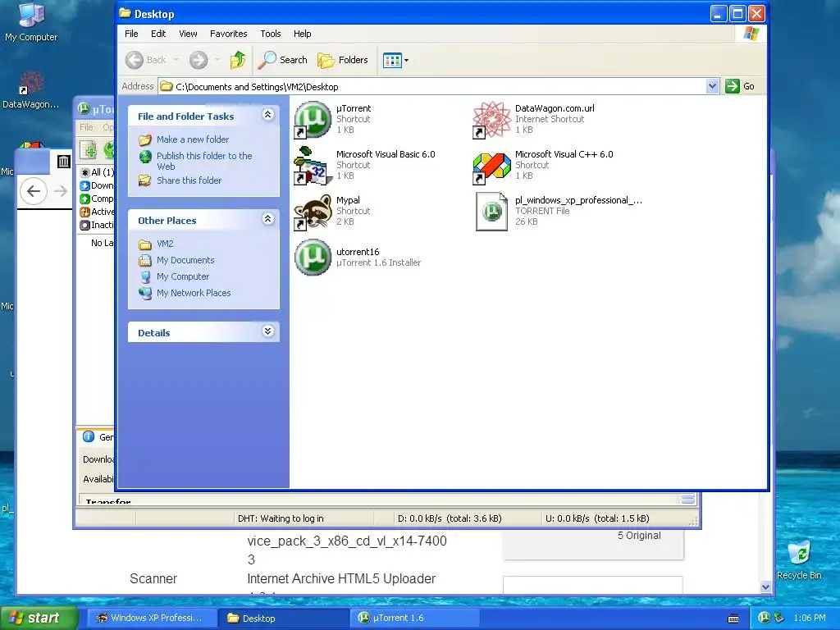Select the All (1) category in µTorrent

[x=98, y=172]
